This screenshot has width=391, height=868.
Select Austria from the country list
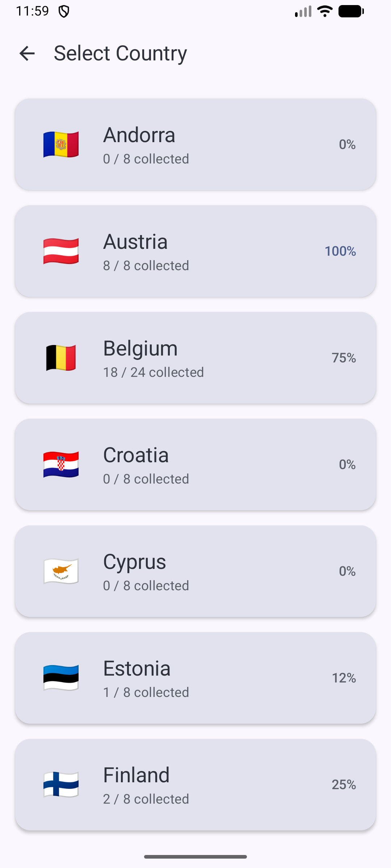135,242
